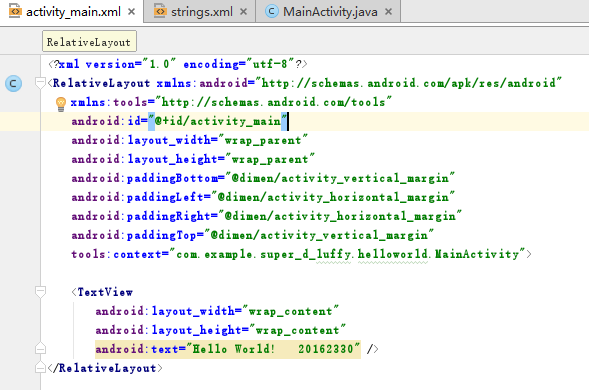The width and height of the screenshot is (589, 390).
Task: Click the strings.xml file type icon
Action: (160, 11)
